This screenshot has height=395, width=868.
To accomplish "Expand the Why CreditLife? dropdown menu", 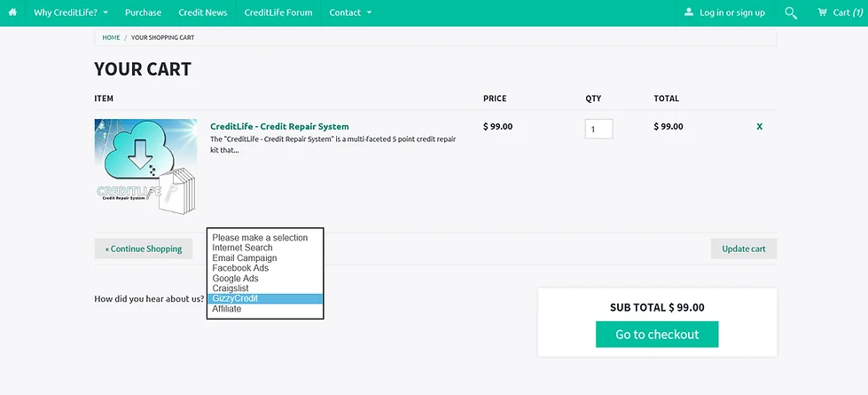I will 71,12.
